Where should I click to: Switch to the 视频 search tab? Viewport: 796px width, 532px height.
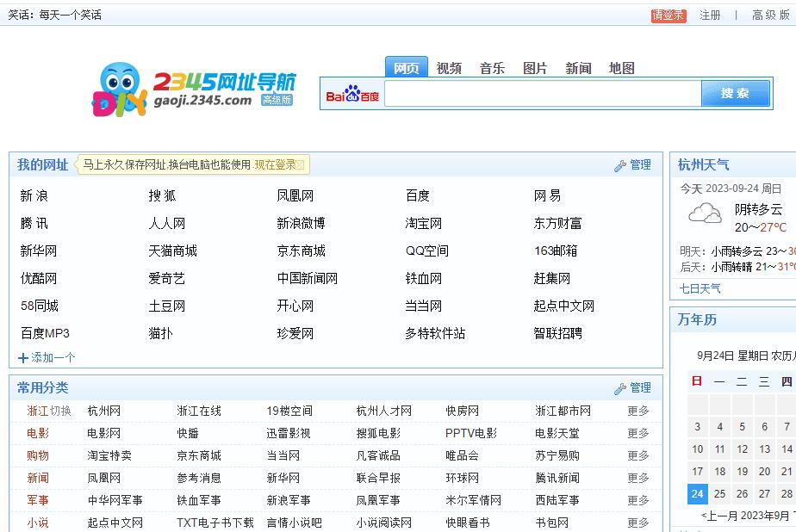coord(450,68)
